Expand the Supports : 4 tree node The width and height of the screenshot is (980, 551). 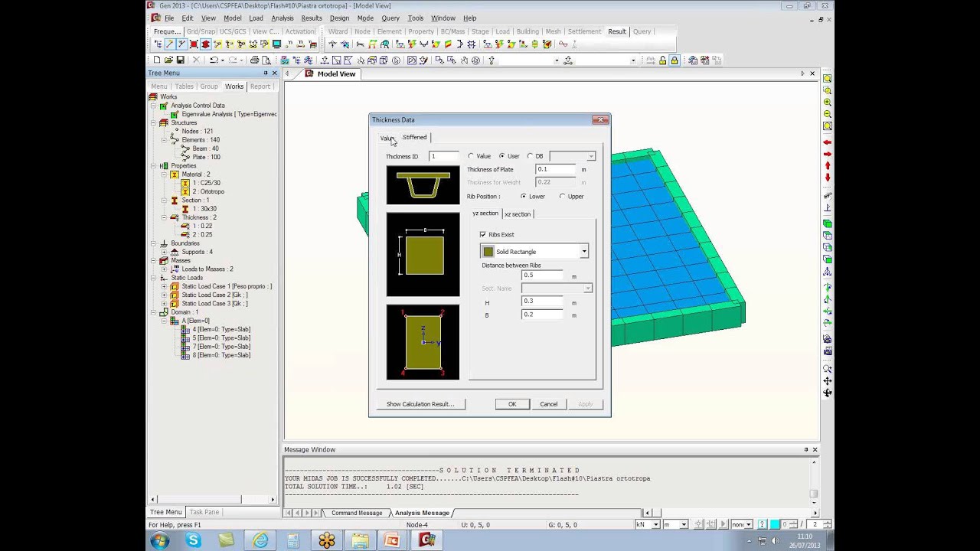pyautogui.click(x=164, y=252)
